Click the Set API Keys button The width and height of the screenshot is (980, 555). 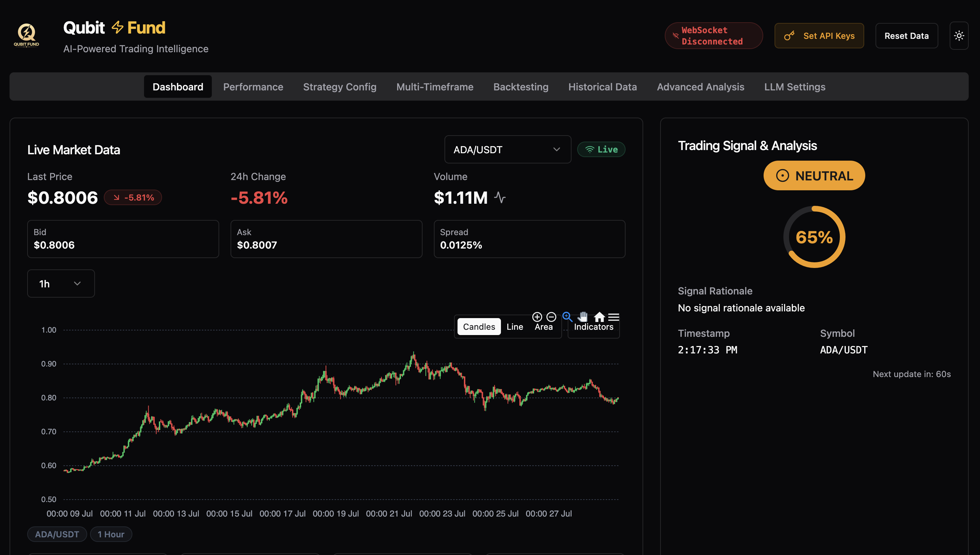819,35
